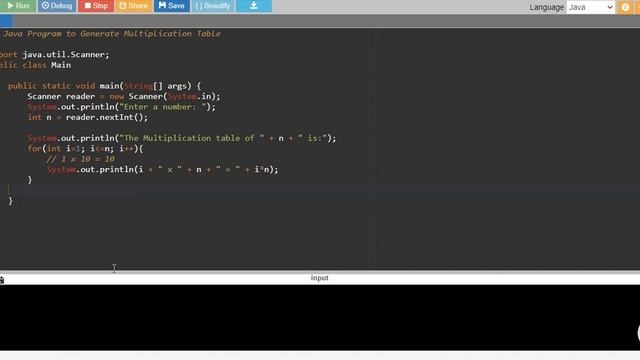Open the Language dropdown showing Java

tap(590, 7)
